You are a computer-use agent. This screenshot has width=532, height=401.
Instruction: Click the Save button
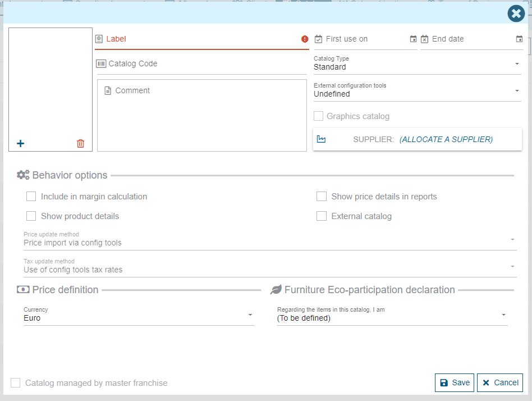tap(455, 382)
